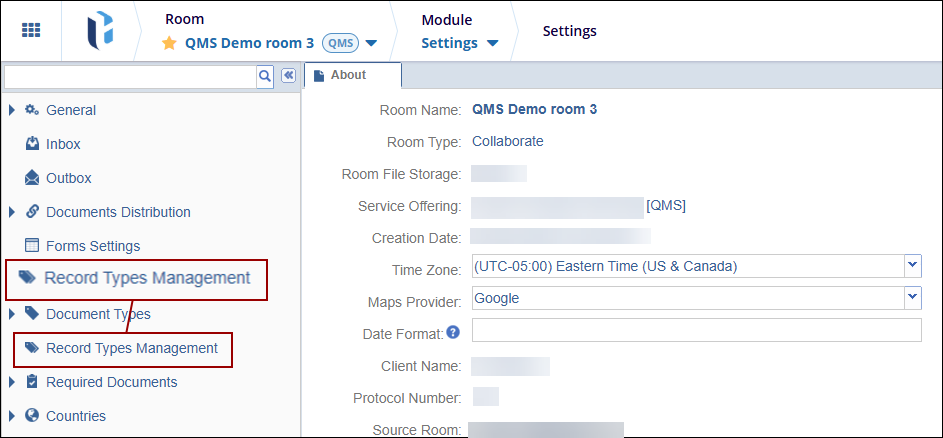Open the Room selector dropdown arrow

[x=371, y=44]
